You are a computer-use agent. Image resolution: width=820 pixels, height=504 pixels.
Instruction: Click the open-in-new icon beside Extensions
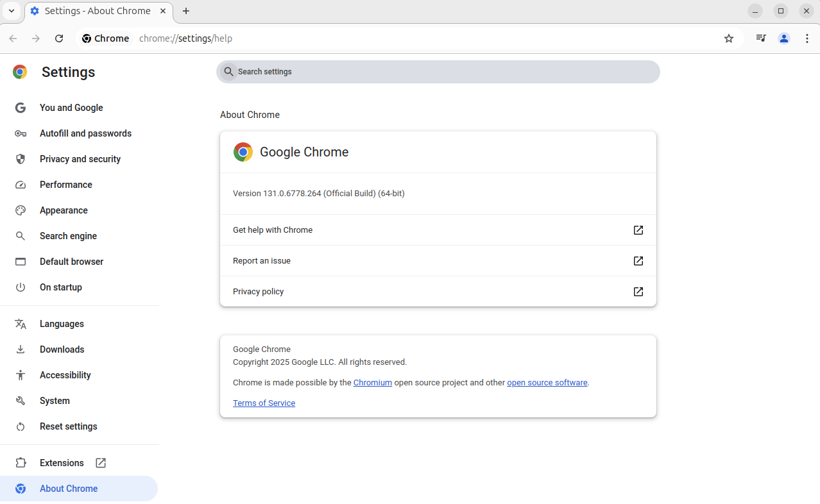coord(101,463)
